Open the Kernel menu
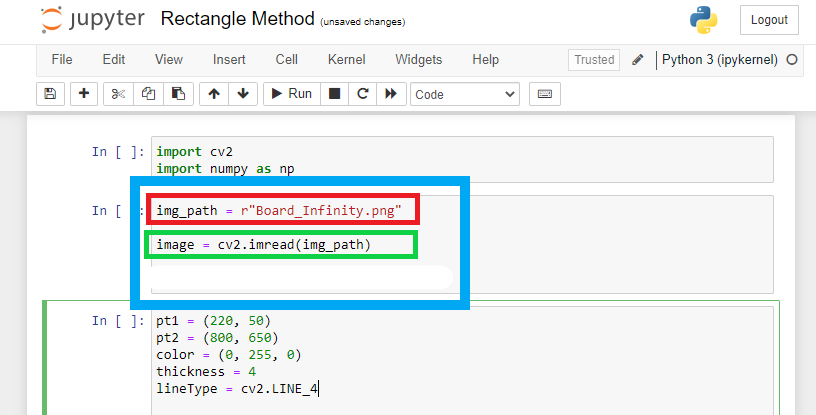The width and height of the screenshot is (816, 415). (x=347, y=60)
